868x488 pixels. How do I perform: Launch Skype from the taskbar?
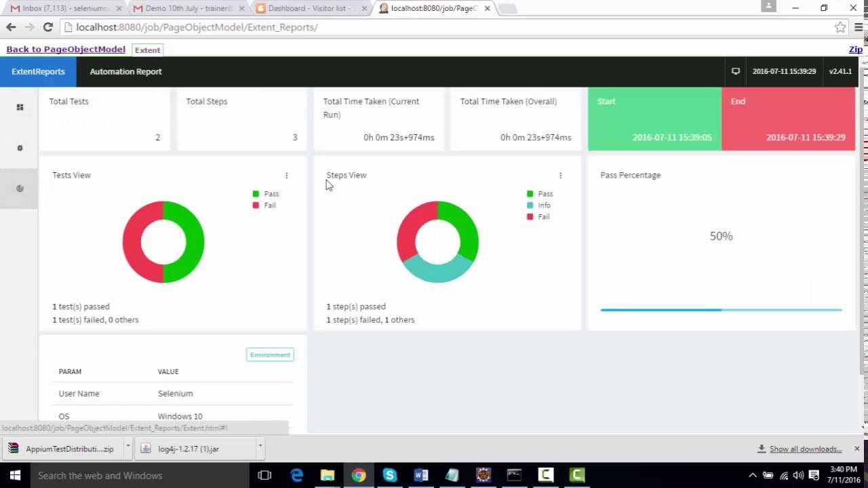389,475
